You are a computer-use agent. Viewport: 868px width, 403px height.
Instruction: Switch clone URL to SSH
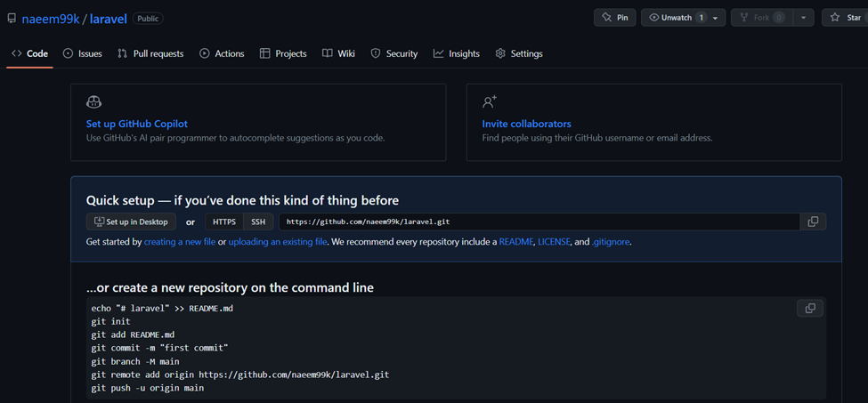tap(258, 222)
